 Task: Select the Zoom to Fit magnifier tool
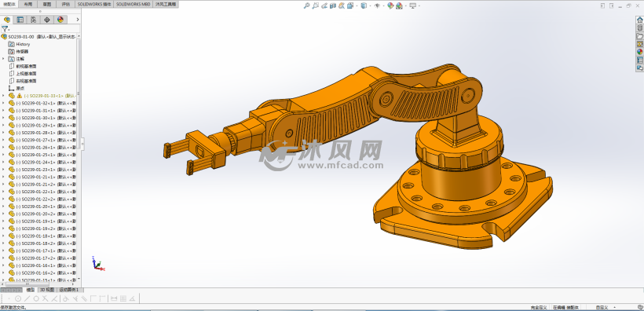pyautogui.click(x=306, y=5)
